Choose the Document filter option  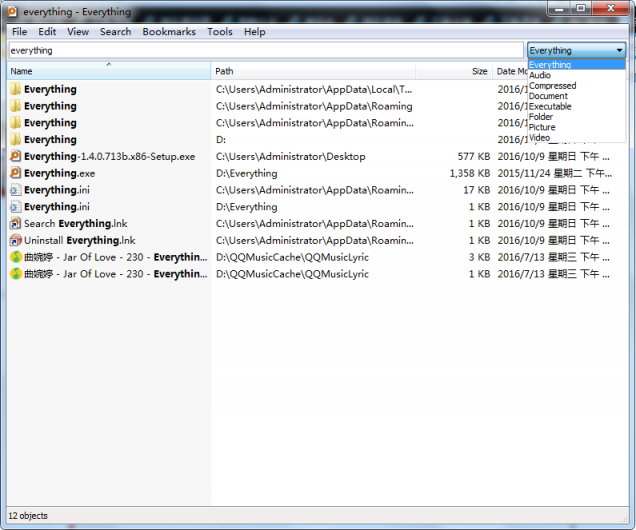click(x=576, y=96)
